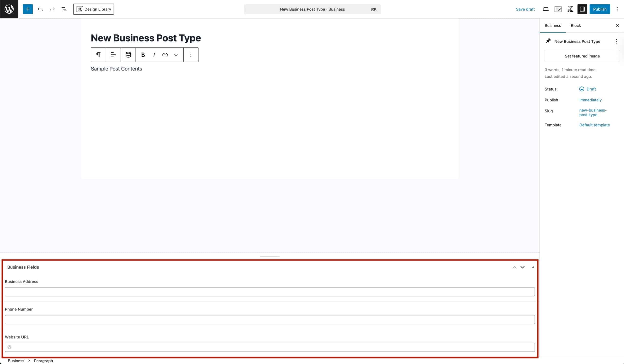Image resolution: width=624 pixels, height=364 pixels.
Task: Click the WordPress logo
Action: tap(9, 9)
